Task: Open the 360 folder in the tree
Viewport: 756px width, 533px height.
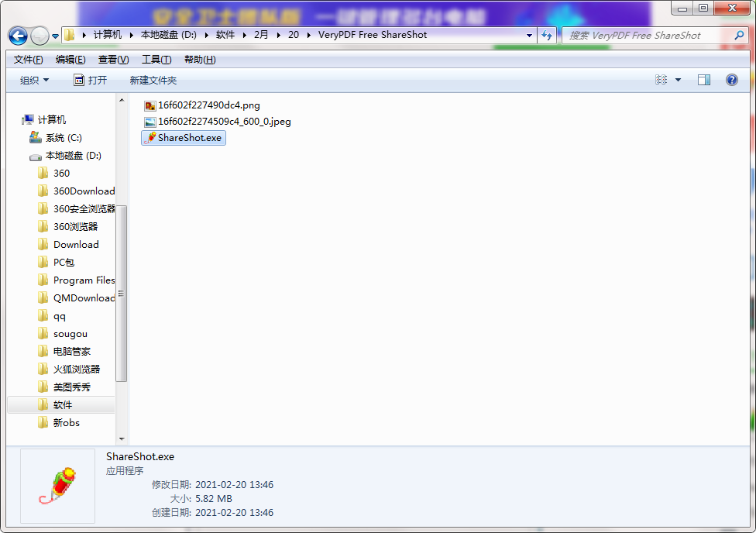Action: click(x=61, y=174)
